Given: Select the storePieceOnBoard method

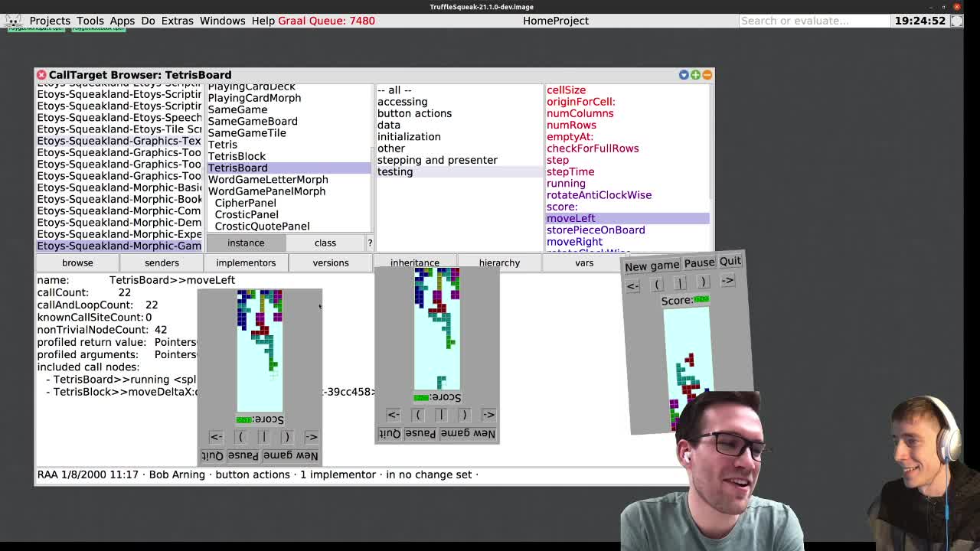Looking at the screenshot, I should (596, 230).
